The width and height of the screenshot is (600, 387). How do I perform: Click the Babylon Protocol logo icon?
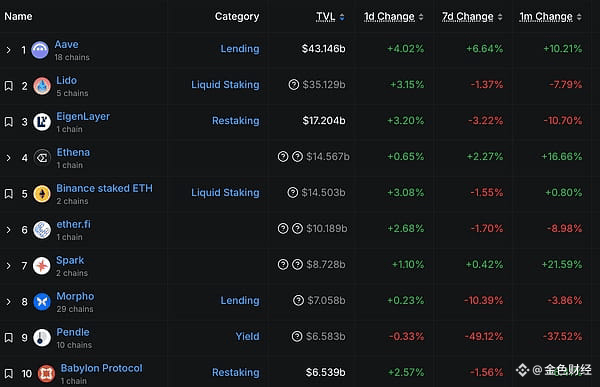click(46, 374)
